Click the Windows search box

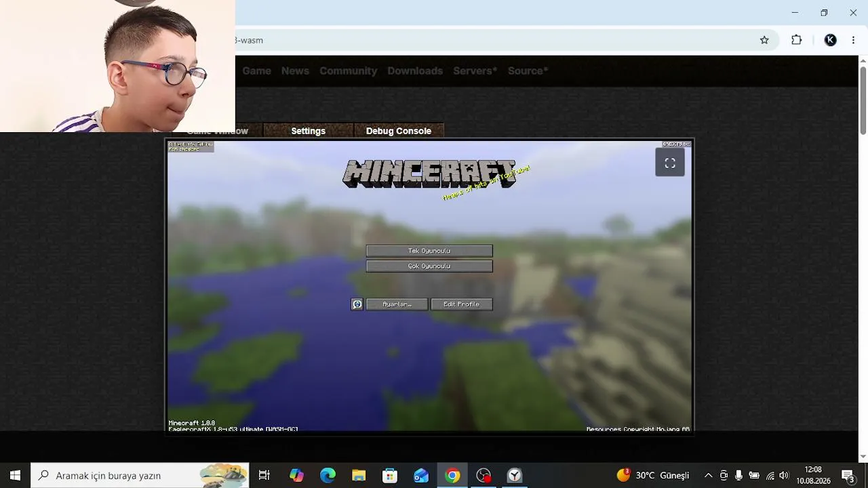click(x=140, y=475)
